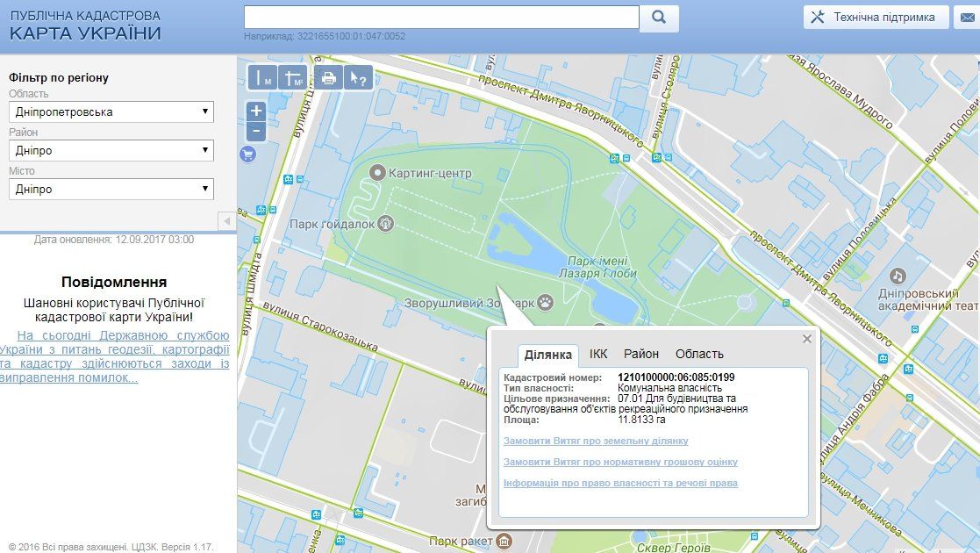The width and height of the screenshot is (980, 553).
Task: Open the Місто dropdown
Action: point(111,189)
